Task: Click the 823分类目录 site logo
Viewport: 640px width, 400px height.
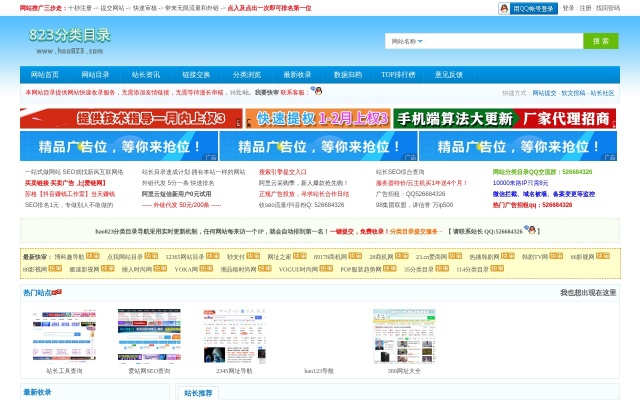Action: (x=70, y=40)
